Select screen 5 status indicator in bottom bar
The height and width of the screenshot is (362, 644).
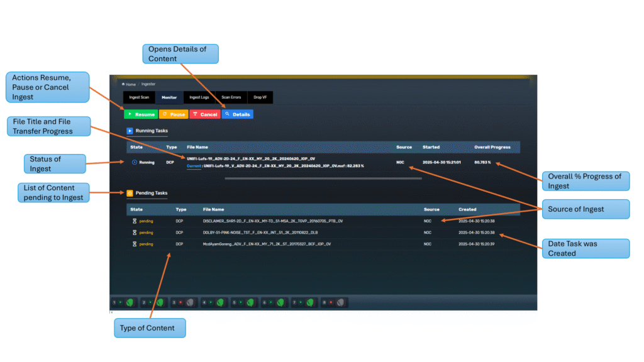click(x=244, y=302)
